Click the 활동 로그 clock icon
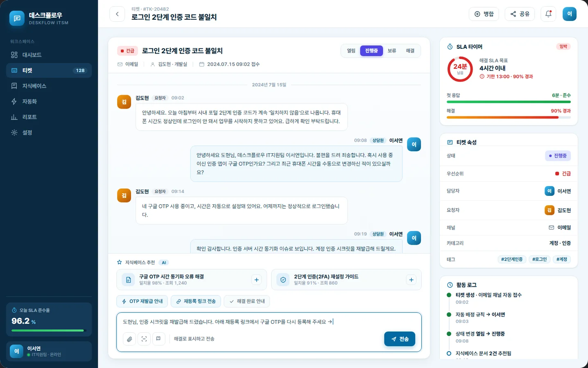Screen dimensions: 588x368 point(450,285)
